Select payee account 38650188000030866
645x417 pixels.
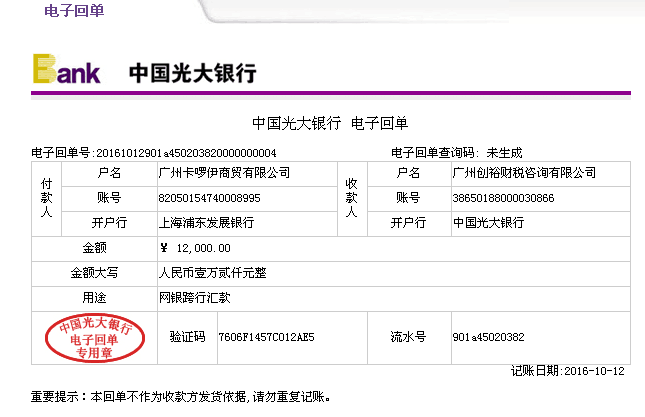pos(503,198)
